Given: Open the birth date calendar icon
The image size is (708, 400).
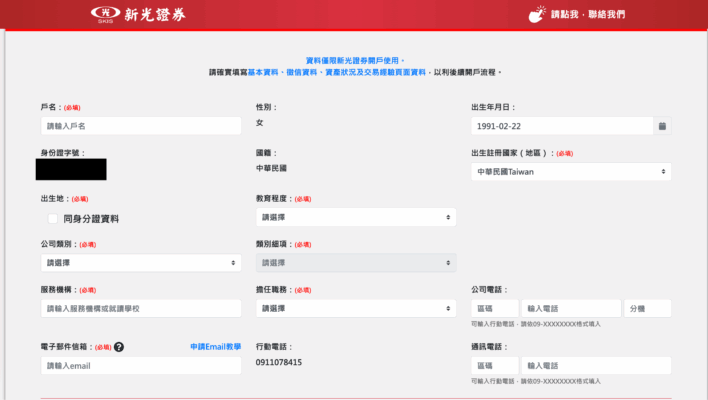Looking at the screenshot, I should 662,126.
